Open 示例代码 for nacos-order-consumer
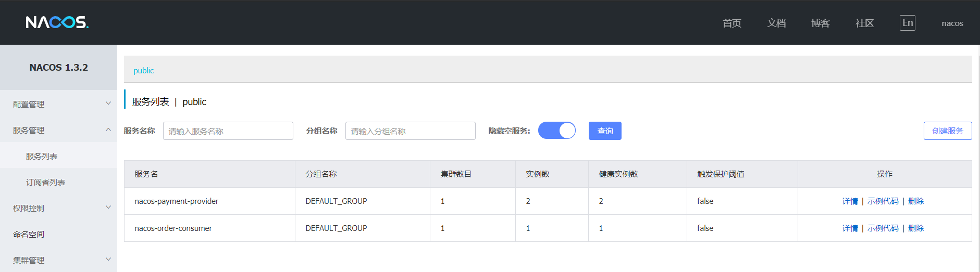The width and height of the screenshot is (980, 272). [x=883, y=228]
